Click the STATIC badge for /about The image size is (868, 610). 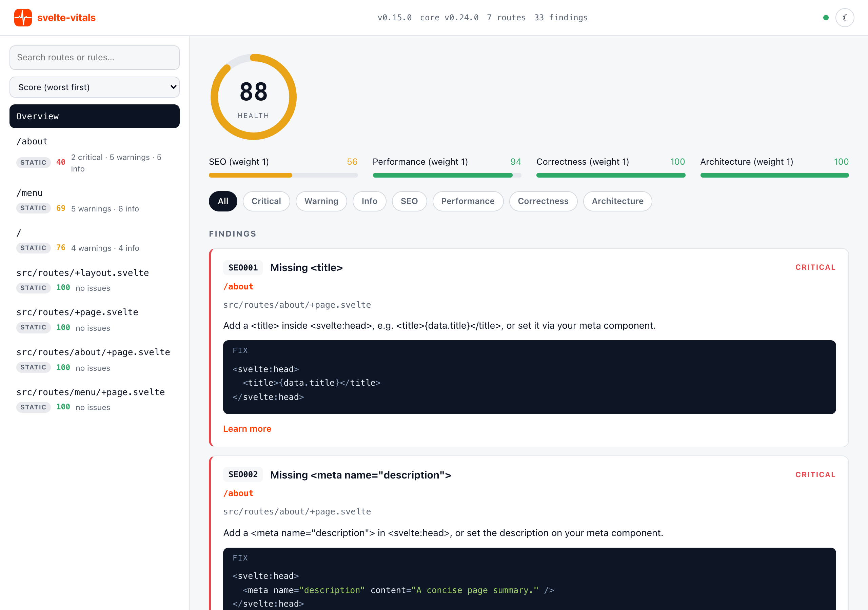pos(33,163)
